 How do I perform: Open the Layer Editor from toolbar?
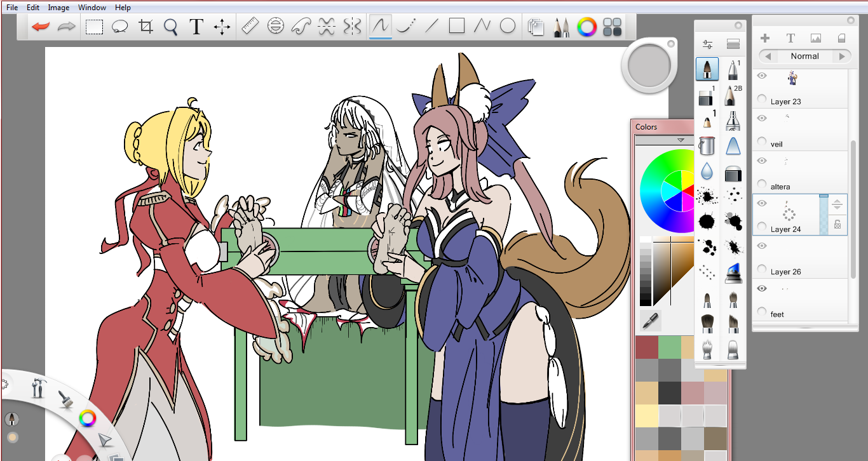point(536,27)
